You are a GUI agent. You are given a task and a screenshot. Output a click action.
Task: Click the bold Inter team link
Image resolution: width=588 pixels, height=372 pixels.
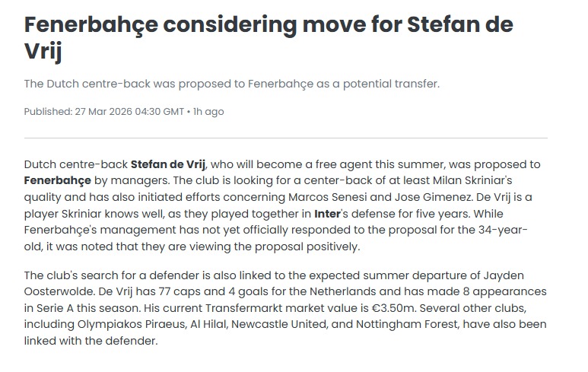[307, 212]
